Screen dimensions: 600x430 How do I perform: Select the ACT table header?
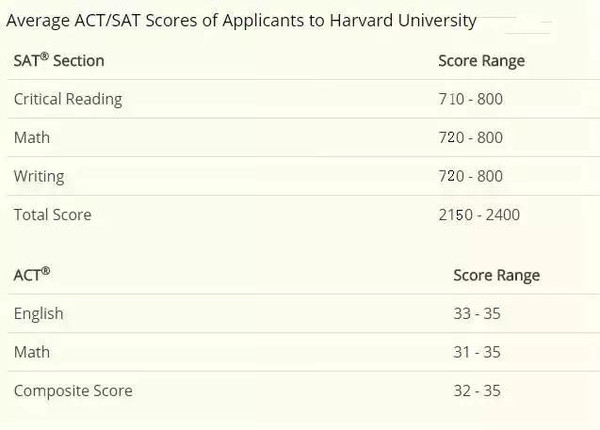32,274
